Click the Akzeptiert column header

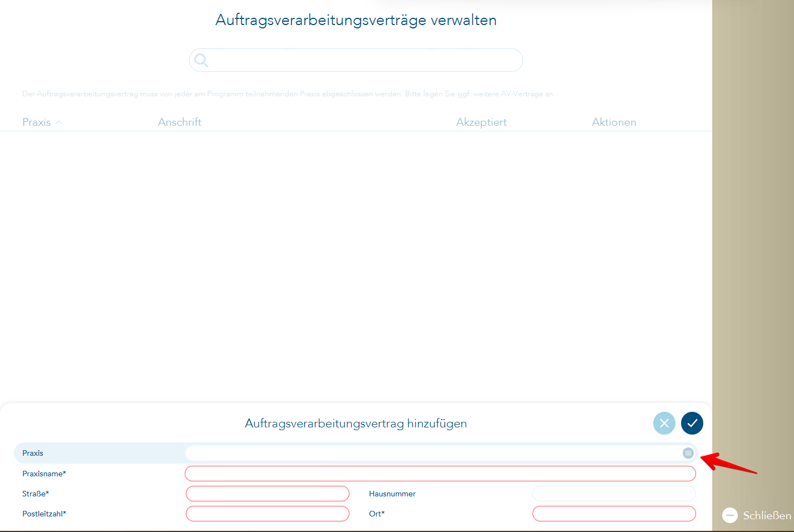pos(481,122)
